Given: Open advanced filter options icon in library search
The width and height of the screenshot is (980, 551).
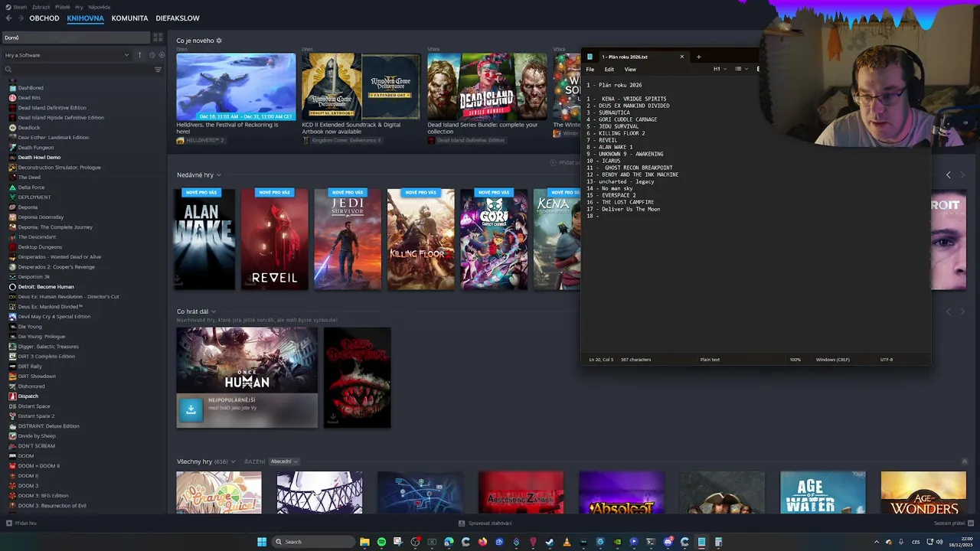Looking at the screenshot, I should pos(158,70).
